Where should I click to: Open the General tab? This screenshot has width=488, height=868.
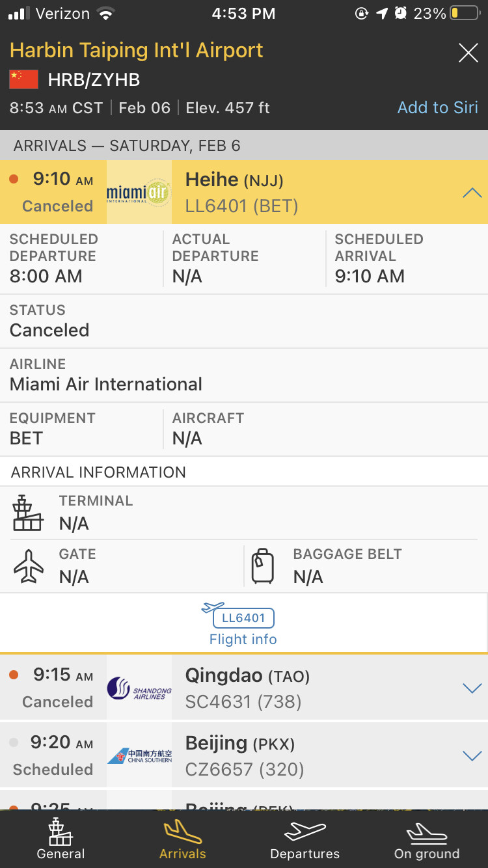coord(61,840)
